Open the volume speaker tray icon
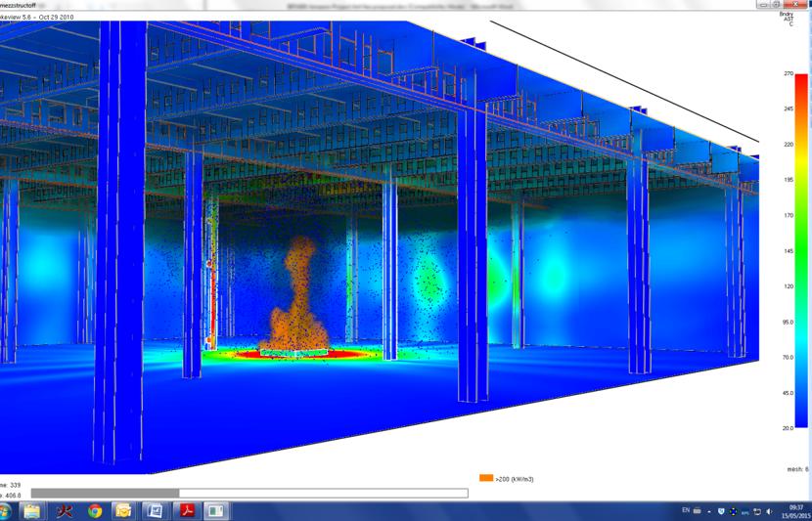Screen dimensions: 812x521 click(769, 511)
